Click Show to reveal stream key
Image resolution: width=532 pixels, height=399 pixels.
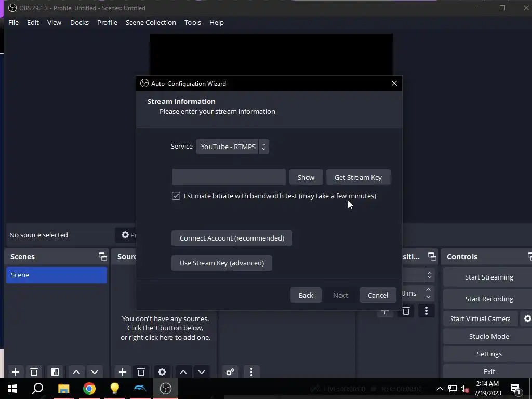[x=305, y=178]
